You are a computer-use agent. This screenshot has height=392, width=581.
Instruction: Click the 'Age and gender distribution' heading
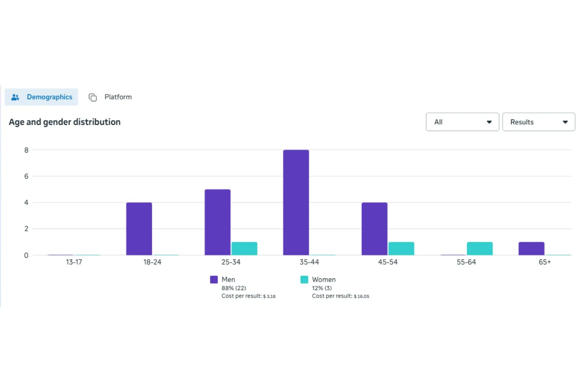(65, 122)
